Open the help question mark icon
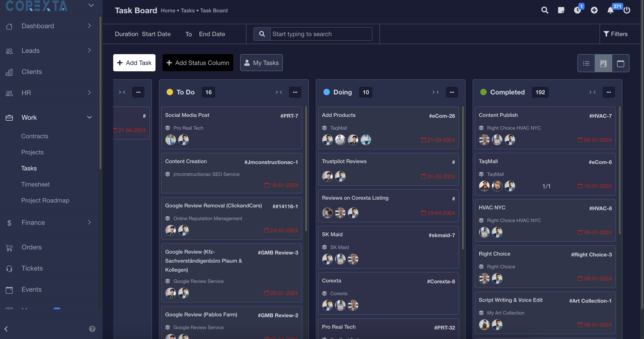Viewport: 644px width, 339px height. (92, 329)
